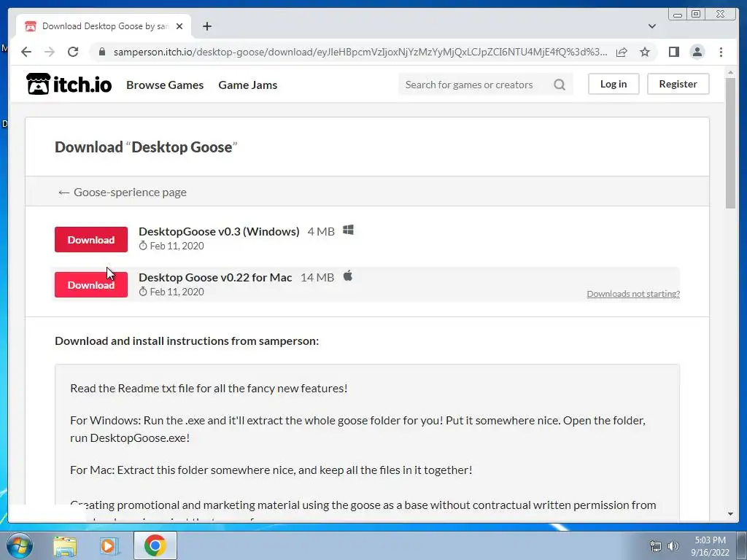Click the itch.io logo

tap(69, 85)
